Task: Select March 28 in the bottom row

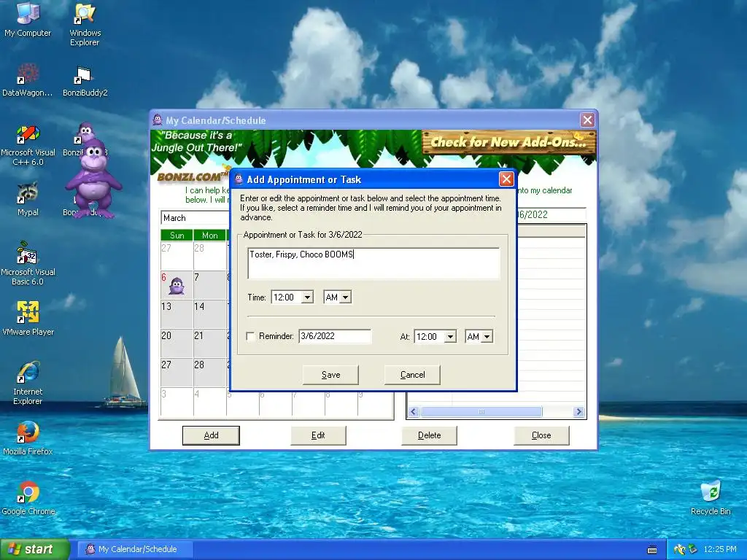Action: click(209, 372)
